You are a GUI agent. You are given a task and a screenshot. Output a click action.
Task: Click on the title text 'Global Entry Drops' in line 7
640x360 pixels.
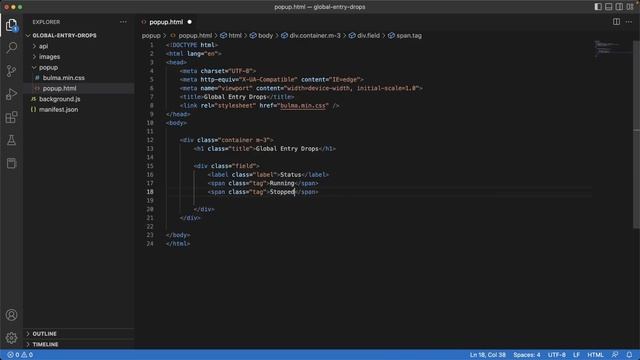pyautogui.click(x=235, y=97)
